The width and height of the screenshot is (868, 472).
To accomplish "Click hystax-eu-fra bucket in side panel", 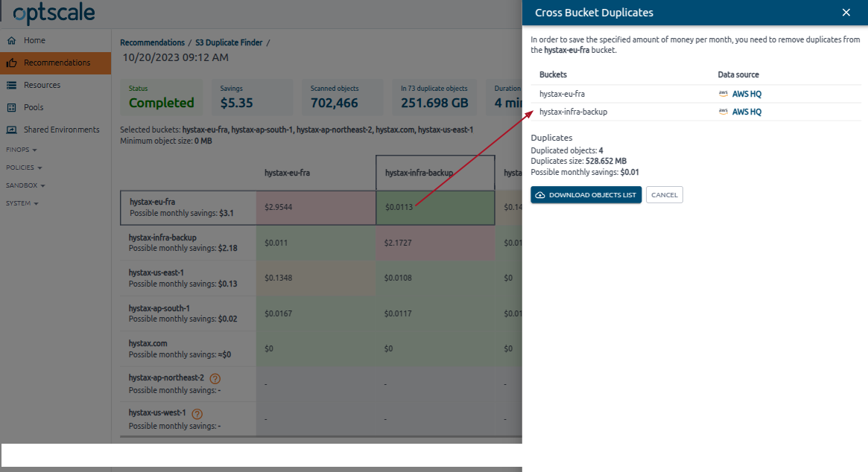I will pos(562,94).
